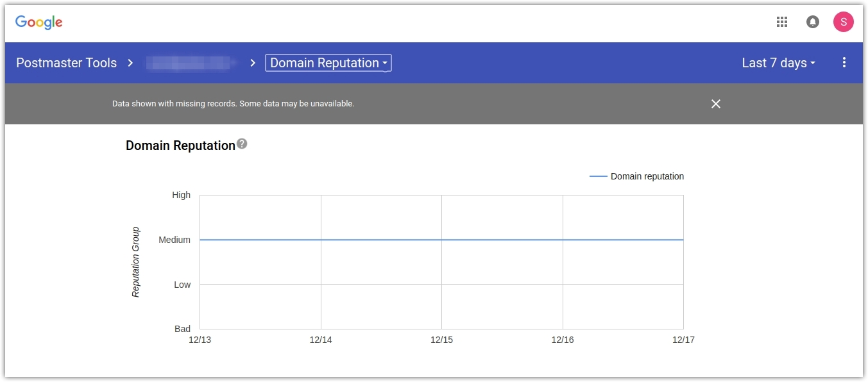Click the 'High' reputation axis label

[181, 195]
